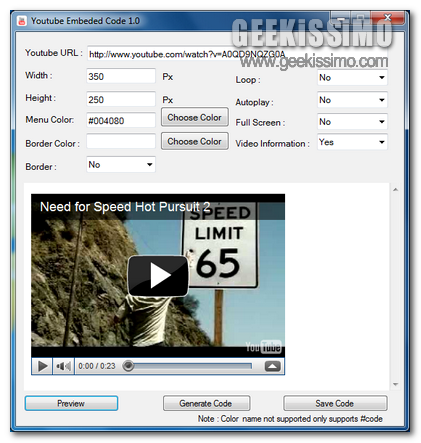Mute the video using the speaker icon
This screenshot has width=421, height=443.
(63, 366)
